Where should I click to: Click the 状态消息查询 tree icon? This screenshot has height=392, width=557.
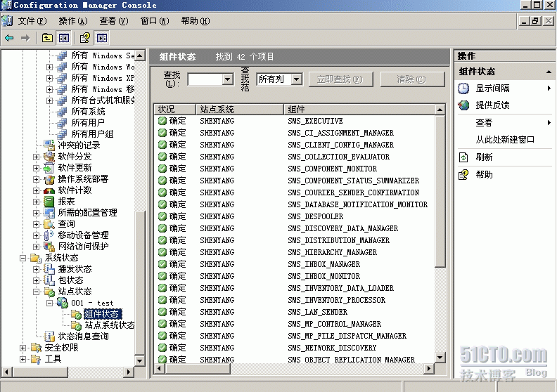point(49,337)
